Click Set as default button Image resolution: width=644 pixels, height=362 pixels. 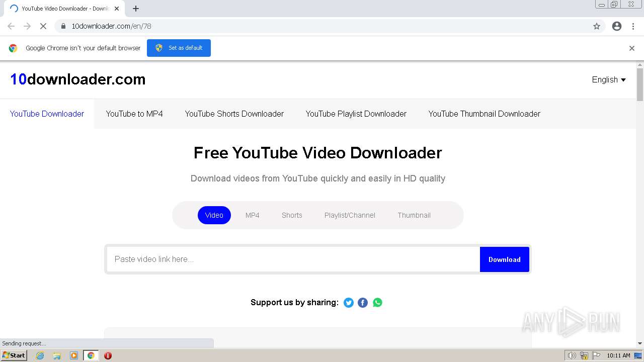179,48
